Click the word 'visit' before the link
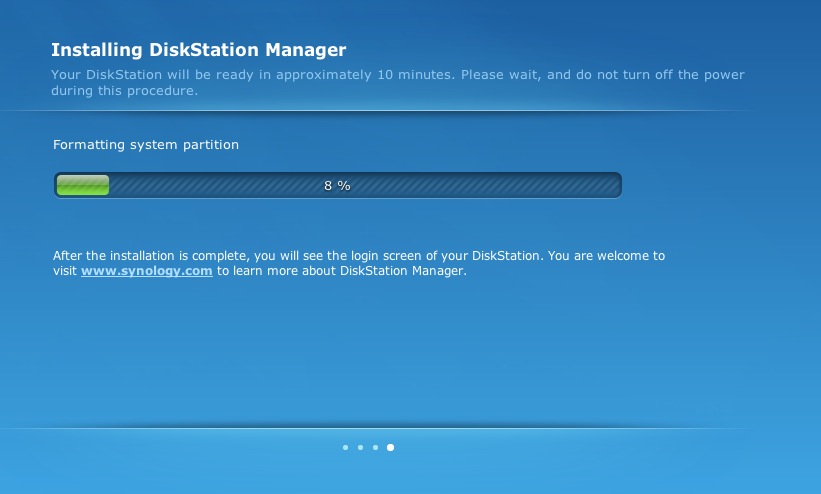The image size is (821, 494). coord(65,271)
